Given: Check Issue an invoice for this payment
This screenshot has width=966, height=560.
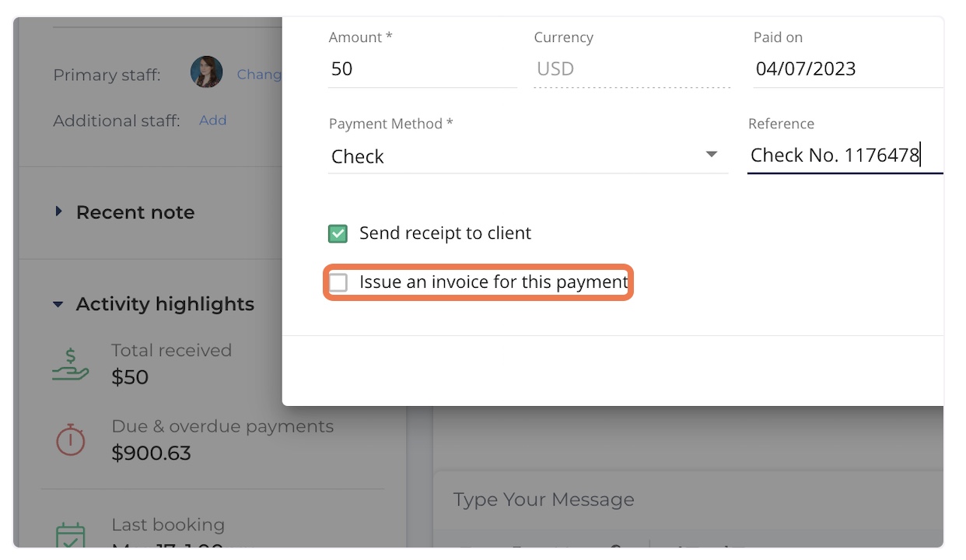Looking at the screenshot, I should click(338, 282).
